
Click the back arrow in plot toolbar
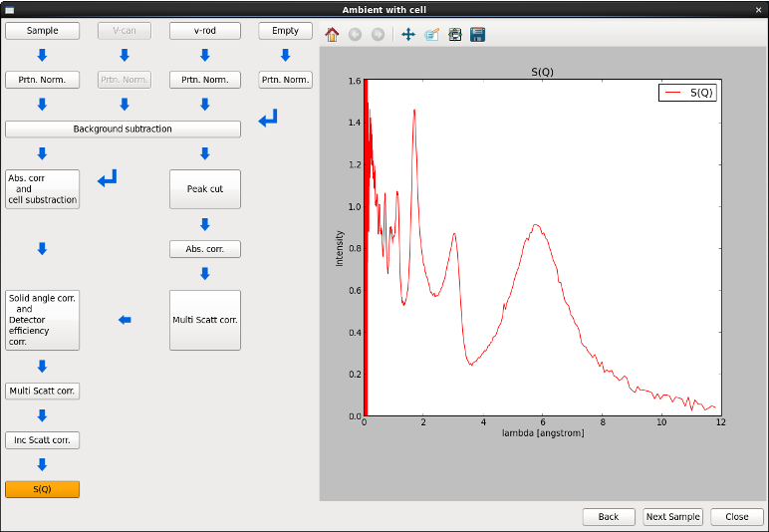click(355, 34)
